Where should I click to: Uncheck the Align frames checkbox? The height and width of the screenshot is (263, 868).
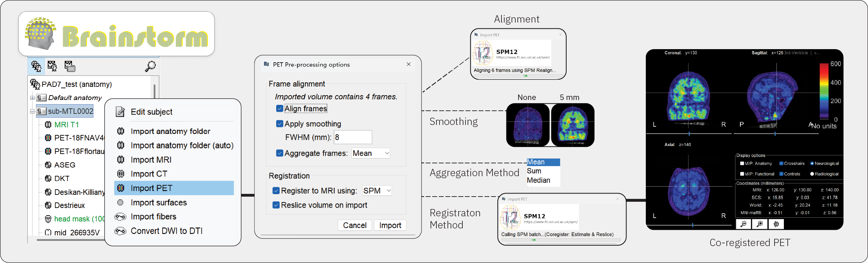click(280, 109)
